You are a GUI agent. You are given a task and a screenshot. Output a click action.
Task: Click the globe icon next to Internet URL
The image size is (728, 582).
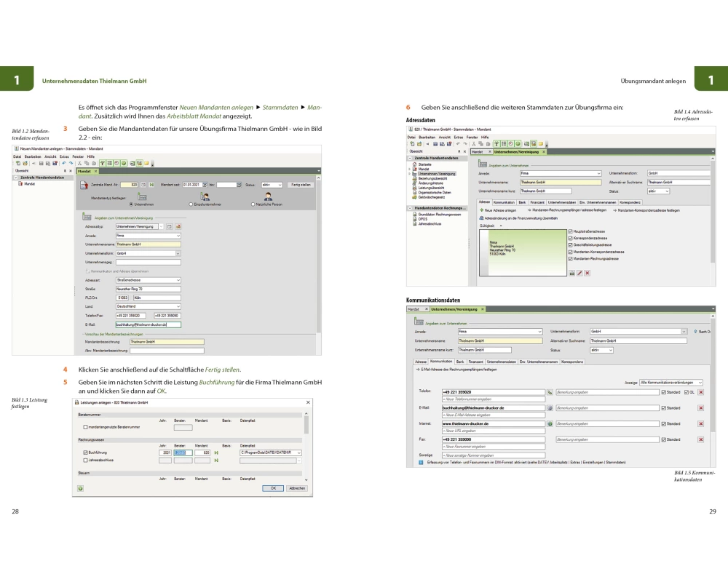550,423
